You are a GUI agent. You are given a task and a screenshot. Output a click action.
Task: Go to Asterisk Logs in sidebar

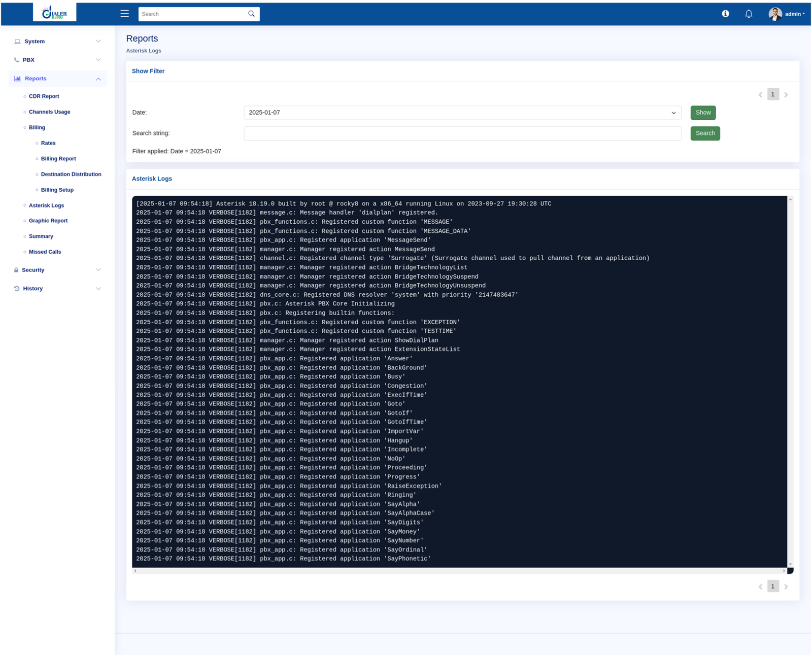tap(46, 205)
